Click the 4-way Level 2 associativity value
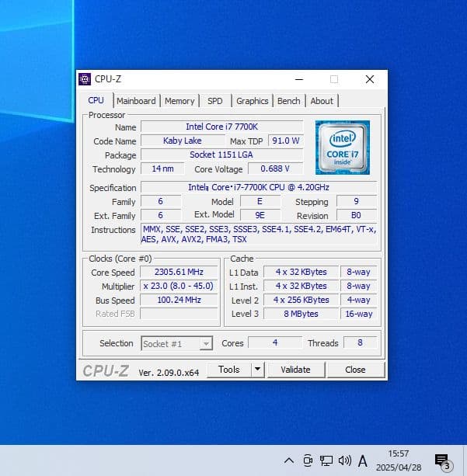The image size is (467, 476). 359,300
